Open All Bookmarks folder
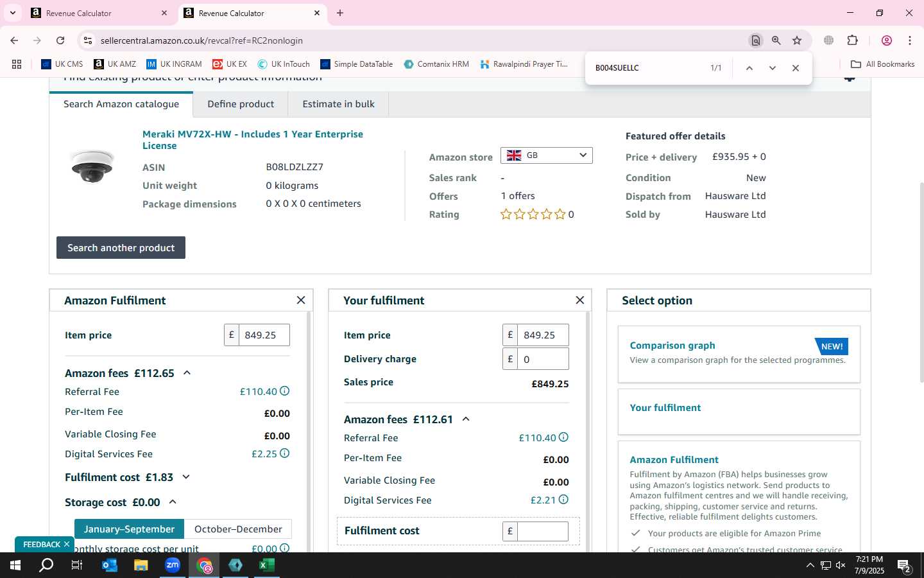 (882, 64)
